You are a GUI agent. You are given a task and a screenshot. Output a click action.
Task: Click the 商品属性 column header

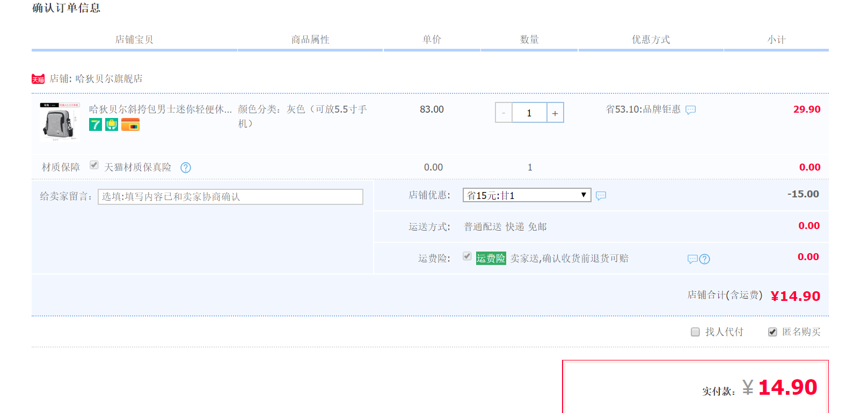[x=310, y=40]
